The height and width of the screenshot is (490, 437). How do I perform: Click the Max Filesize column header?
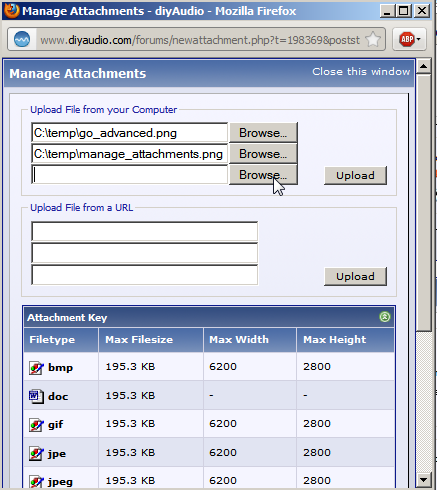click(151, 340)
